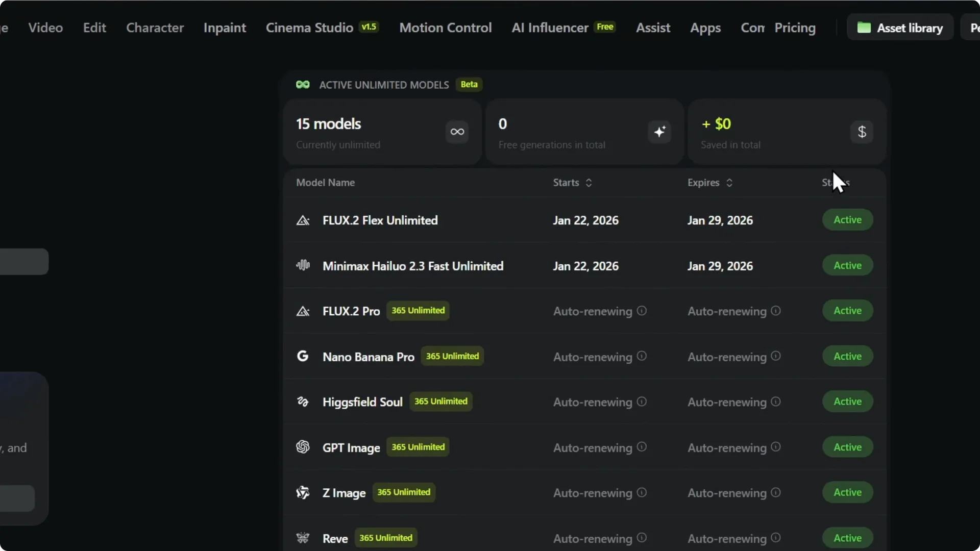
Task: Toggle Active status for Z Image
Action: point(847,492)
